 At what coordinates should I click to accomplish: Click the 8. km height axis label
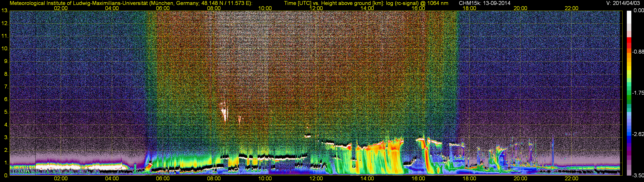(x=6, y=74)
